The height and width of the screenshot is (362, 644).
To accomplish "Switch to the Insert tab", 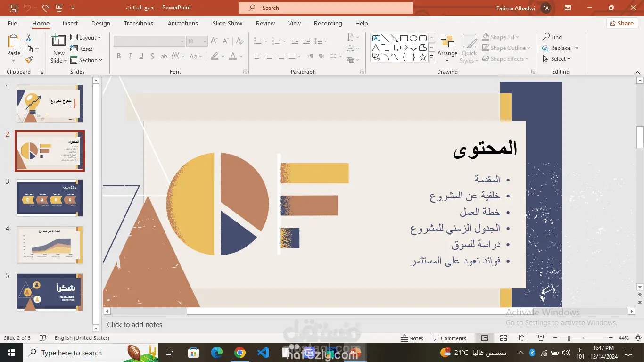I will coord(70,23).
